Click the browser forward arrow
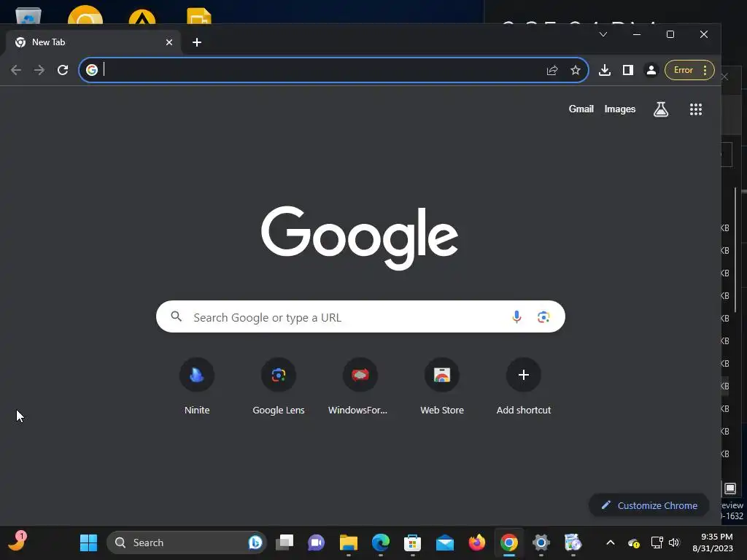 pyautogui.click(x=39, y=70)
